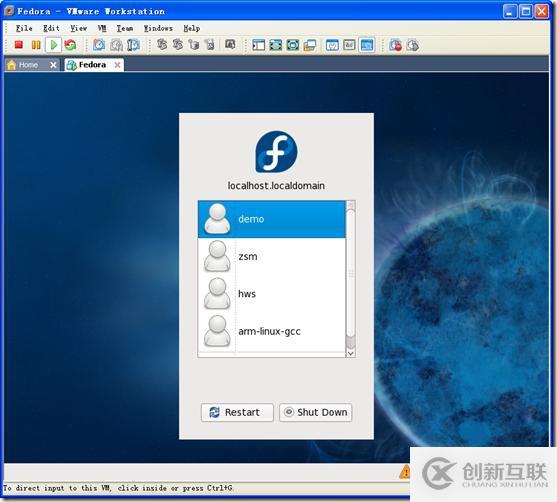
Task: Click the grayed Revert to snapshot icon
Action: [116, 45]
